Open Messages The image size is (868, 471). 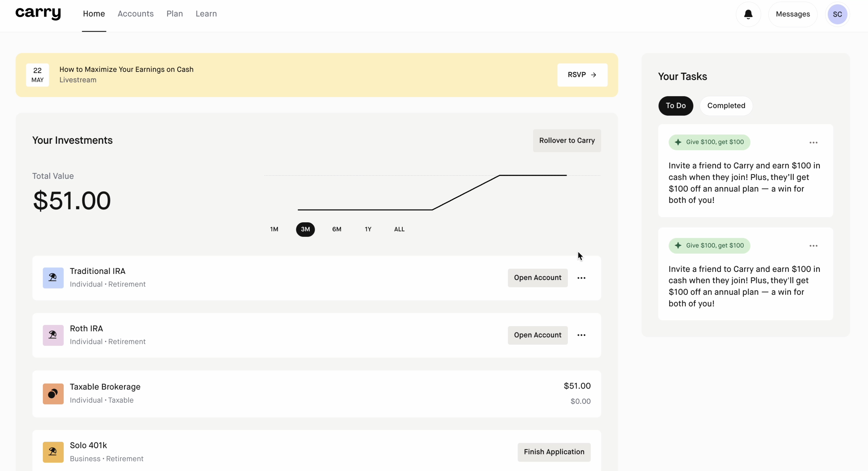(x=792, y=14)
